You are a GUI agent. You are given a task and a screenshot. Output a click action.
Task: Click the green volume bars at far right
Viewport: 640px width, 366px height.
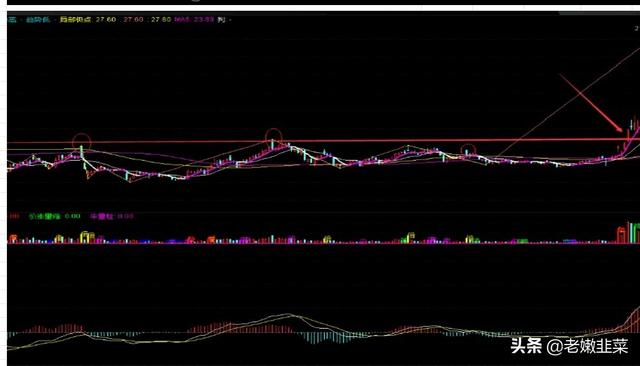click(x=634, y=233)
